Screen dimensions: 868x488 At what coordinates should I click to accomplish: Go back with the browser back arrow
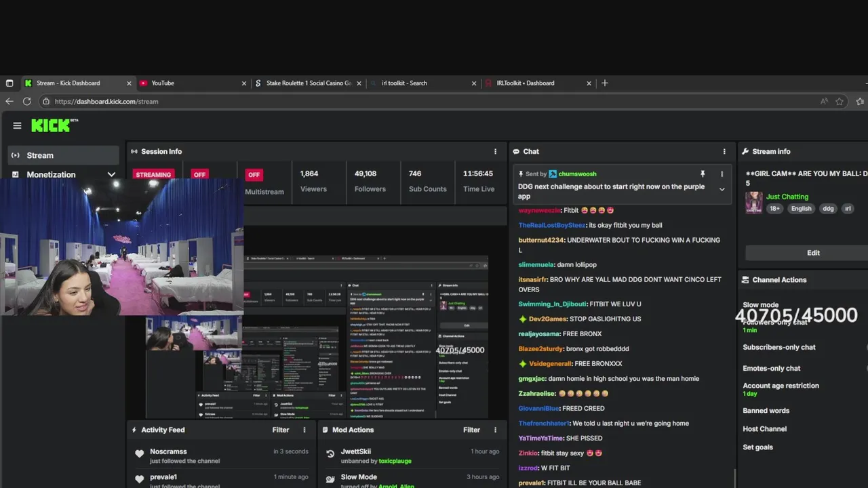pos(9,101)
